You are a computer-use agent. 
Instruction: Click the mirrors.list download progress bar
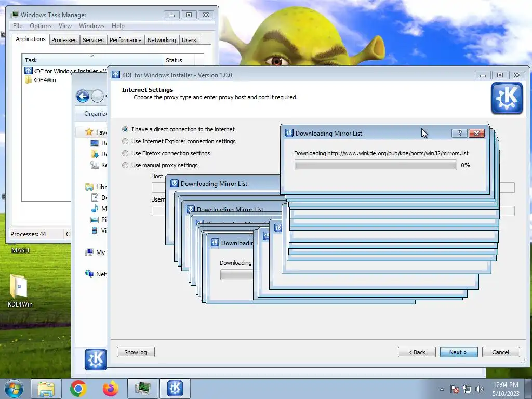coord(376,165)
